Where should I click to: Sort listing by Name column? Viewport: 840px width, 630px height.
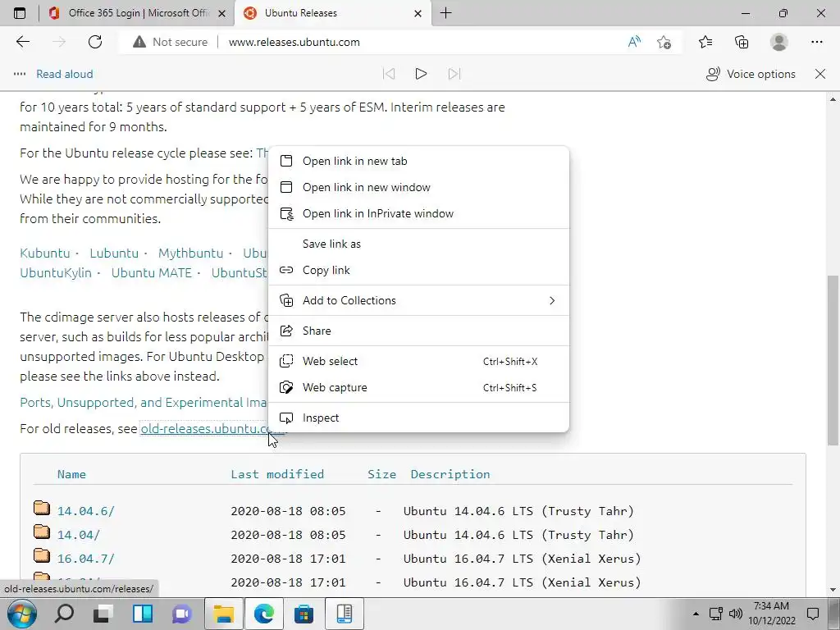click(71, 474)
